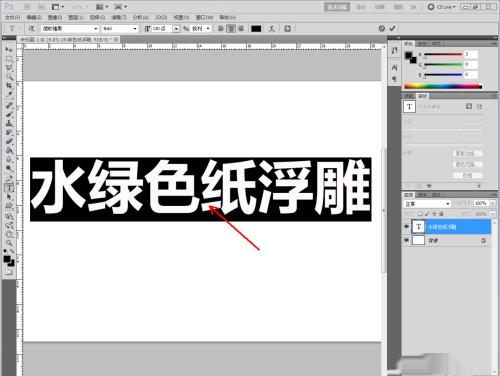Click the layer opacity percentage field
The width and height of the screenshot is (500, 376).
tap(481, 203)
